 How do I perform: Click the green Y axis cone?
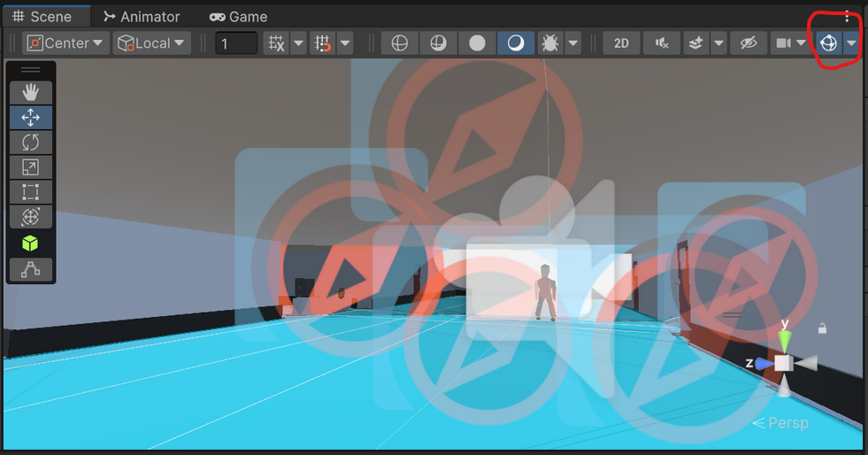(x=785, y=342)
